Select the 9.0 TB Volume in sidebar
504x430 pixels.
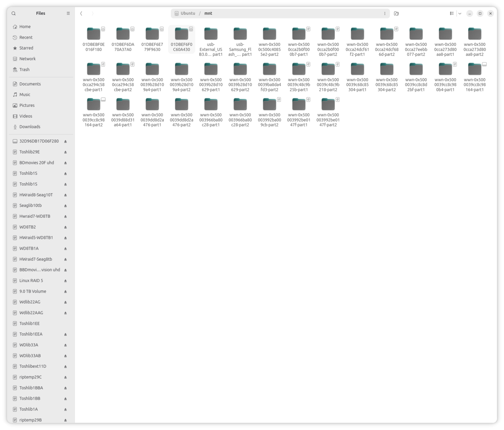(31, 291)
